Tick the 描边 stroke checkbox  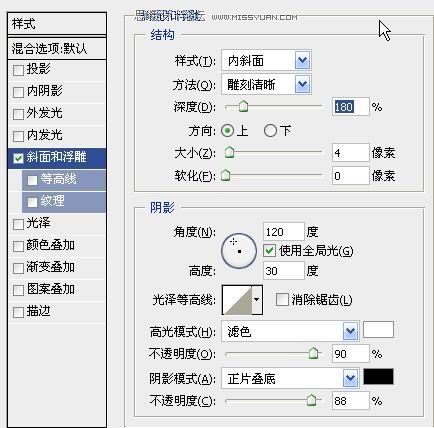coord(18,312)
